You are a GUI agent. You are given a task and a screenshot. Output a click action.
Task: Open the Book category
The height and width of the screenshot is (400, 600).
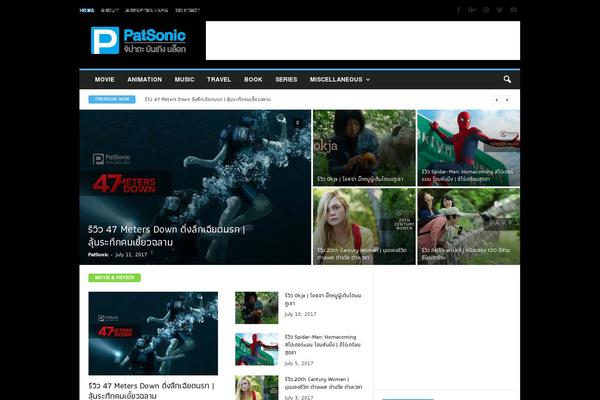253,80
